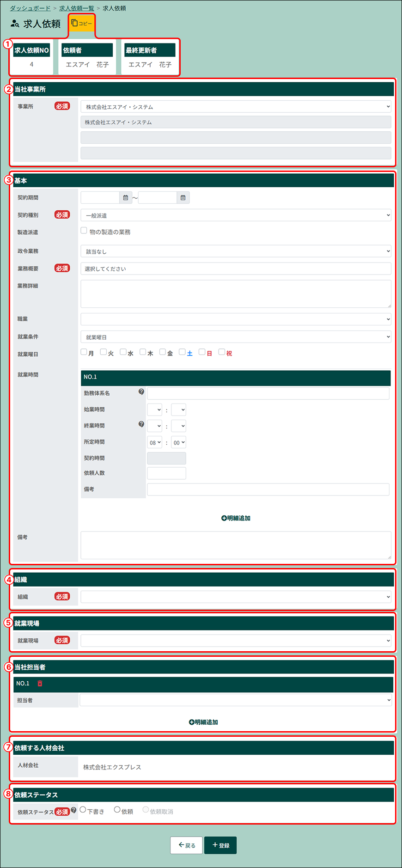Open the contract start date calendar picker

coord(126,197)
